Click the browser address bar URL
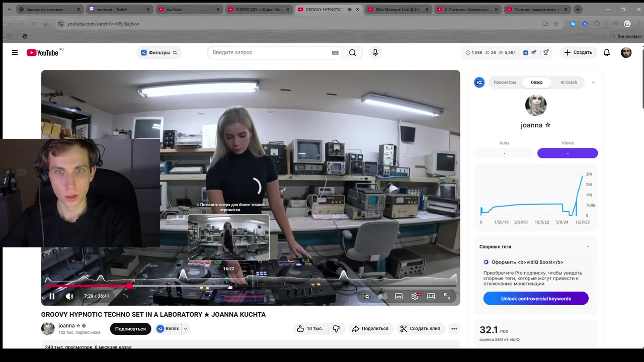 coord(103,24)
